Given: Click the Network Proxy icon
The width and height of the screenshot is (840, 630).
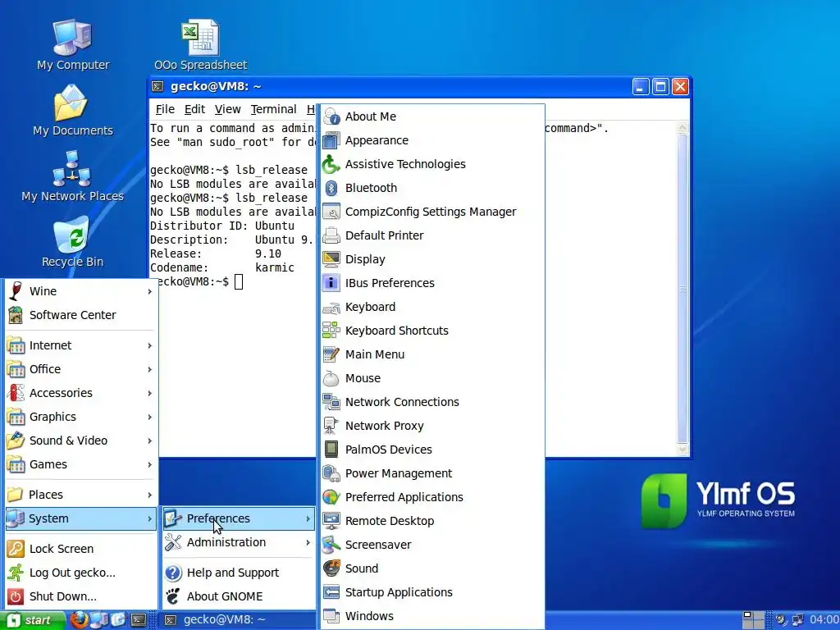Looking at the screenshot, I should tap(331, 426).
